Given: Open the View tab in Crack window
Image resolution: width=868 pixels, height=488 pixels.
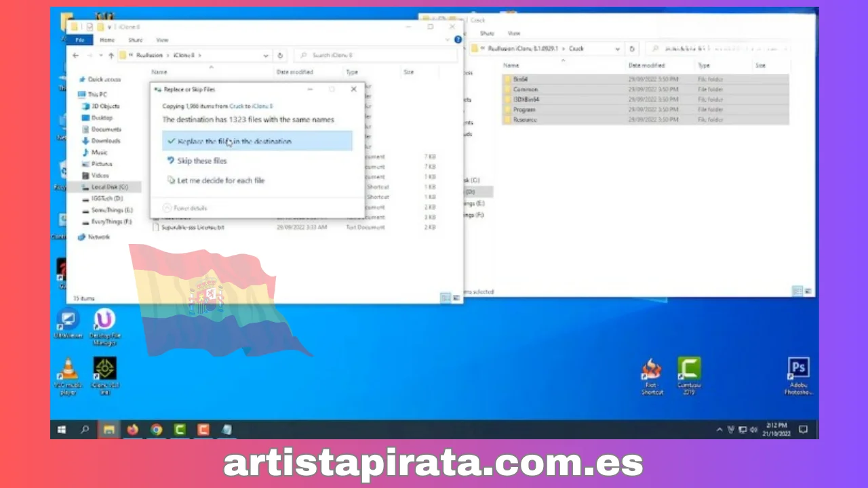Looking at the screenshot, I should [x=514, y=33].
